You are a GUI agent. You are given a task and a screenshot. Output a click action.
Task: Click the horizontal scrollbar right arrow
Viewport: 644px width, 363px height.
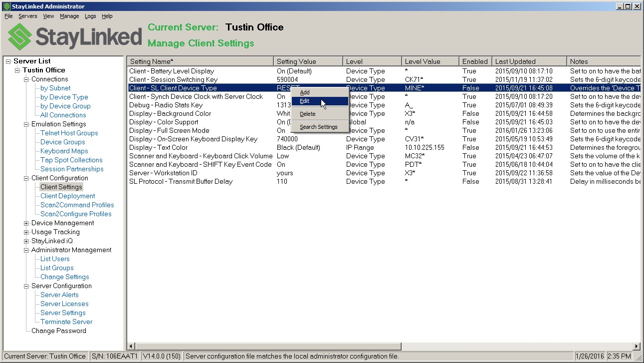pos(636,347)
